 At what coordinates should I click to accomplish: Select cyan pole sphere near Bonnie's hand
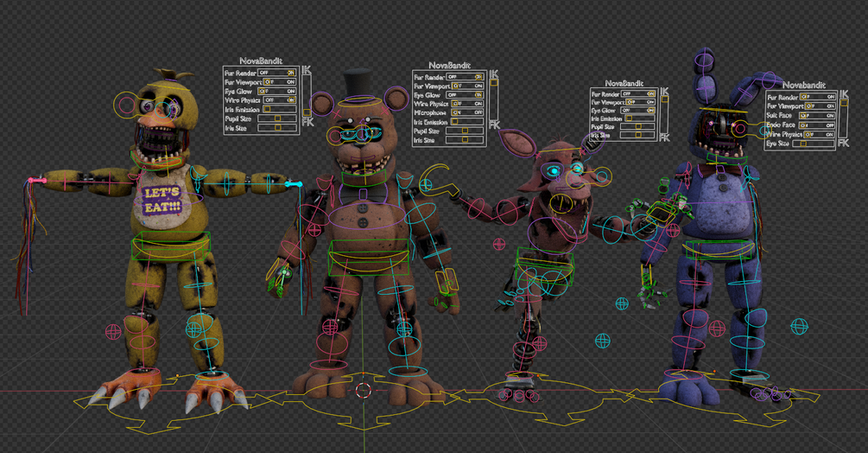tap(622, 303)
